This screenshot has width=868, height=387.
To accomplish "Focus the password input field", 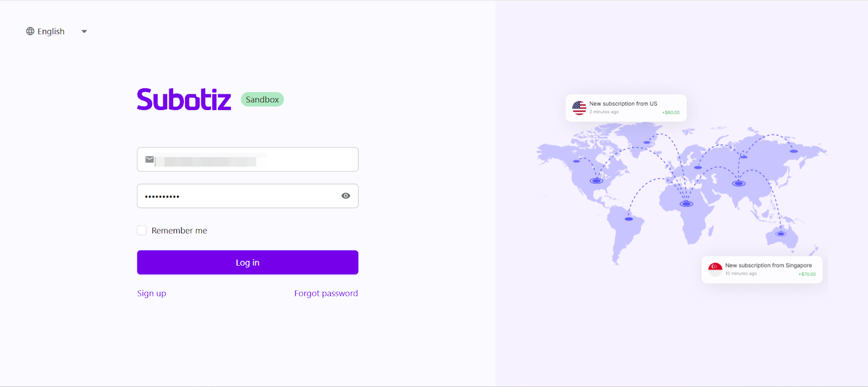I will pos(239,196).
